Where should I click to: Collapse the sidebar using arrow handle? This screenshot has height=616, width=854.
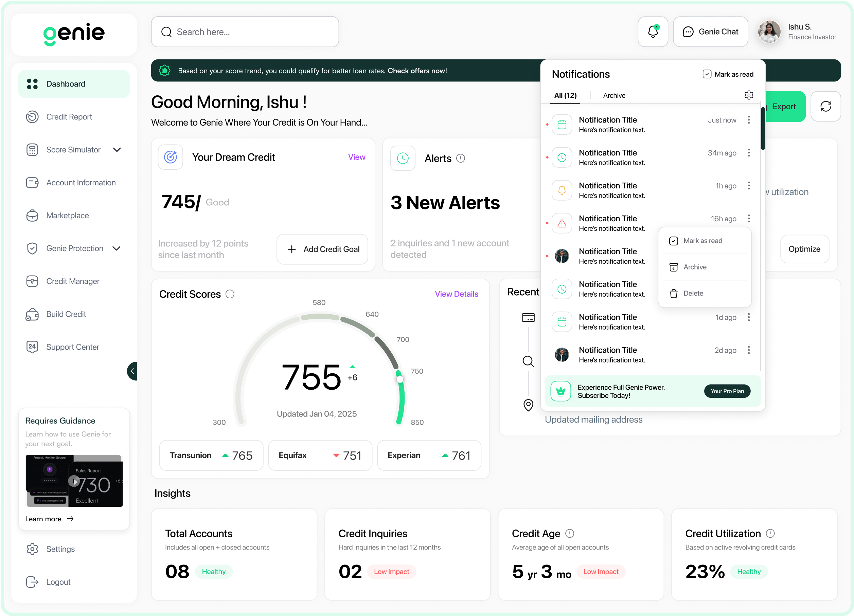[x=132, y=371]
